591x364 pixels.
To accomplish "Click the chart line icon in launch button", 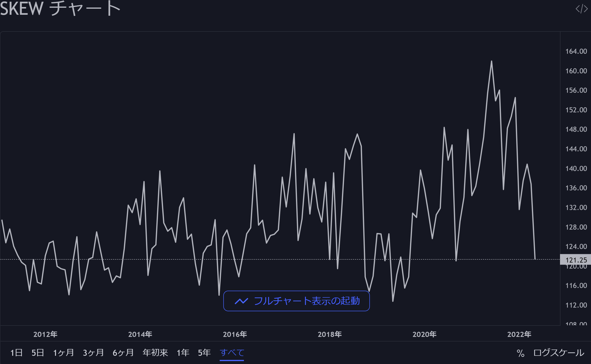I will click(241, 301).
